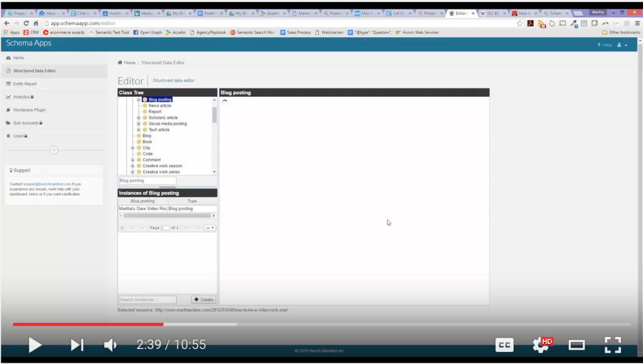Expand the Social media posting node
This screenshot has height=364, width=643.
tap(139, 124)
